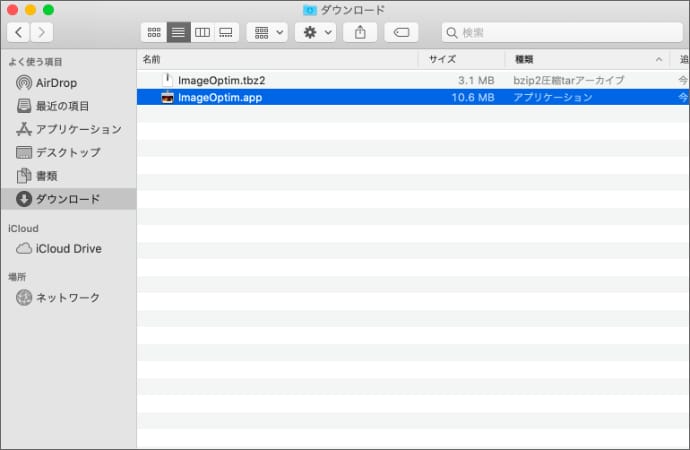
Task: Go forward with the right arrow
Action: coord(42,33)
